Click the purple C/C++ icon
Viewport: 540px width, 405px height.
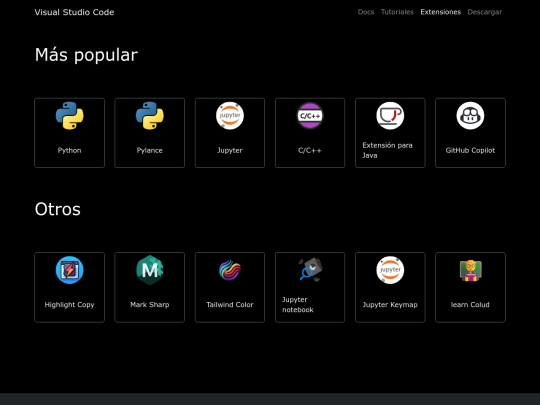(310, 116)
